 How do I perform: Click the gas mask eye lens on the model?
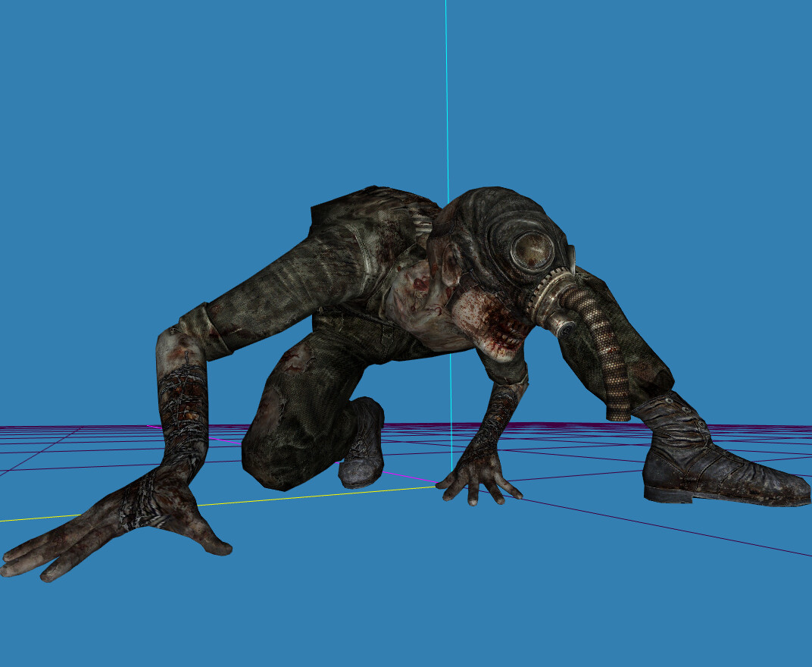coord(532,250)
